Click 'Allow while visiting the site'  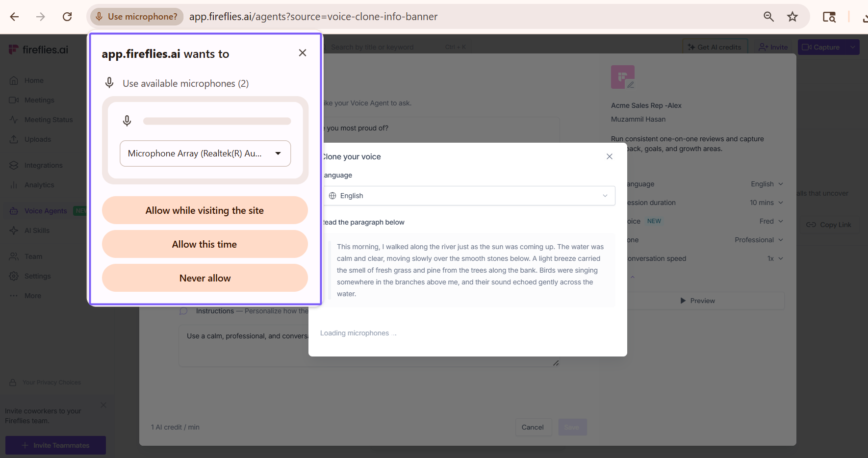(205, 210)
